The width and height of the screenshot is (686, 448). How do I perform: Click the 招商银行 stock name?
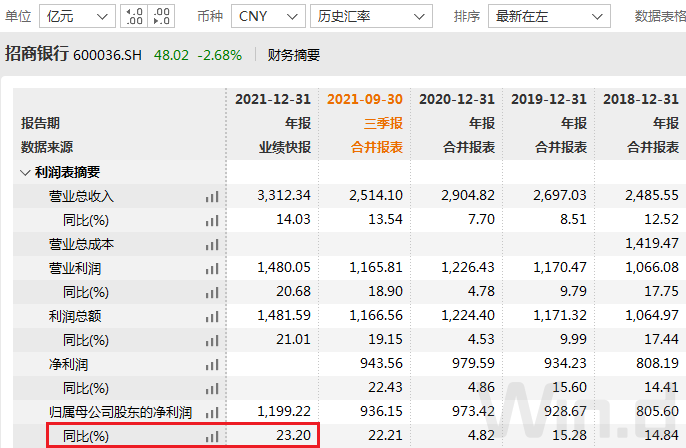tap(37, 55)
